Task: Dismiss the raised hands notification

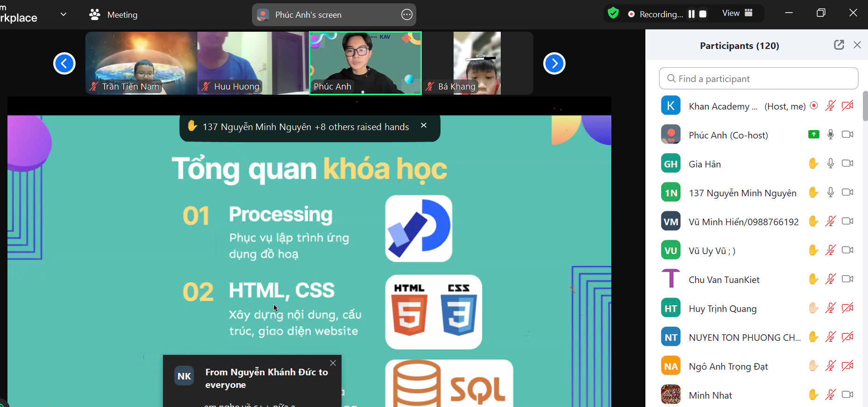Action: point(424,125)
